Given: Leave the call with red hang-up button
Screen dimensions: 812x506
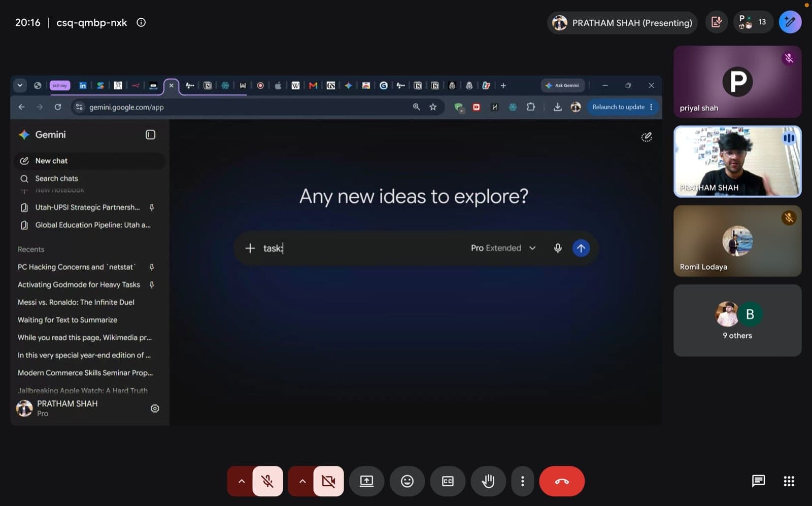Looking at the screenshot, I should pyautogui.click(x=562, y=481).
